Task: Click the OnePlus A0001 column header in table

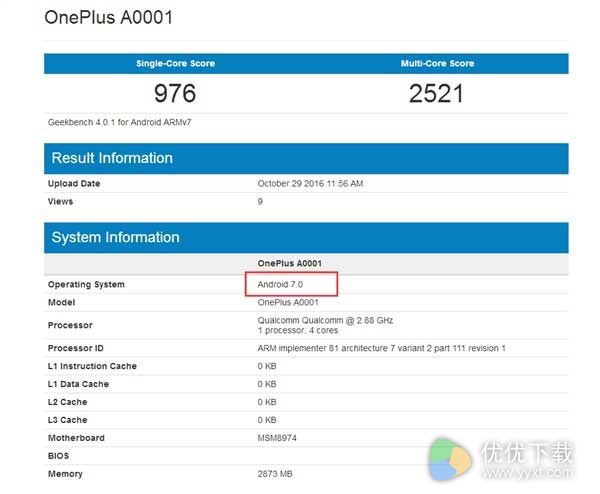Action: [290, 264]
